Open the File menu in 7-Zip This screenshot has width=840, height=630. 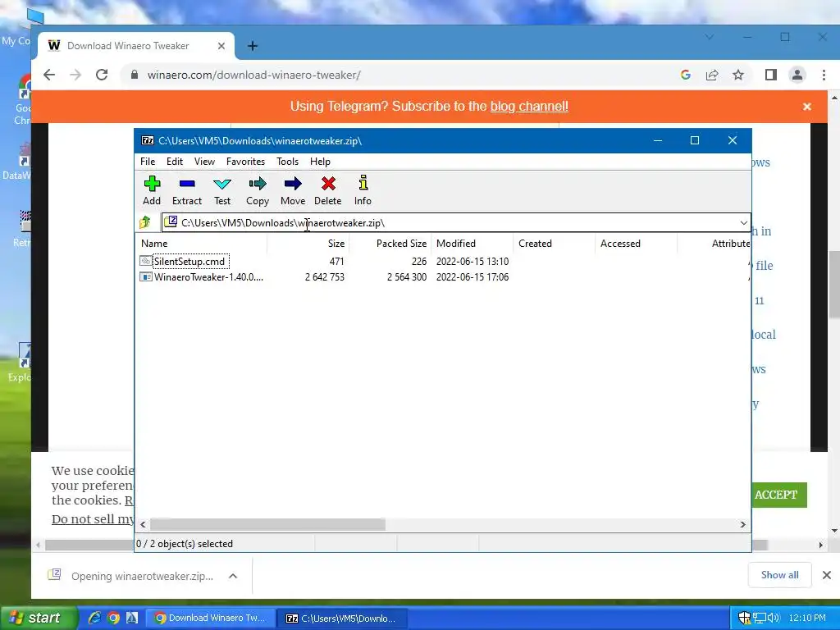pyautogui.click(x=148, y=162)
